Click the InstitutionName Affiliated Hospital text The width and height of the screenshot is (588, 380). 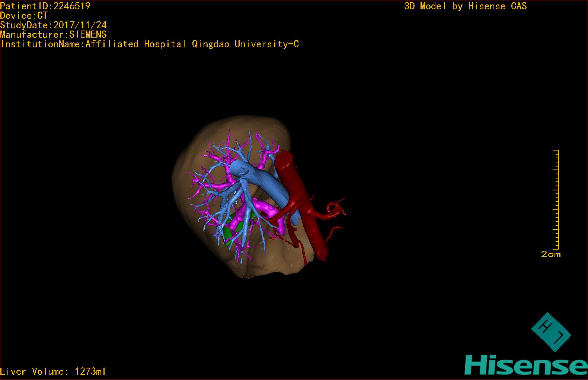click(150, 44)
